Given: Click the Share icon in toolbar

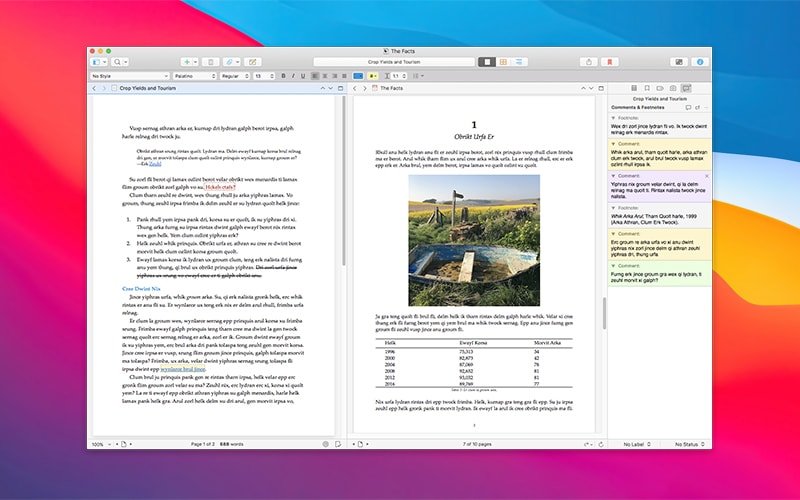Looking at the screenshot, I should [x=589, y=62].
